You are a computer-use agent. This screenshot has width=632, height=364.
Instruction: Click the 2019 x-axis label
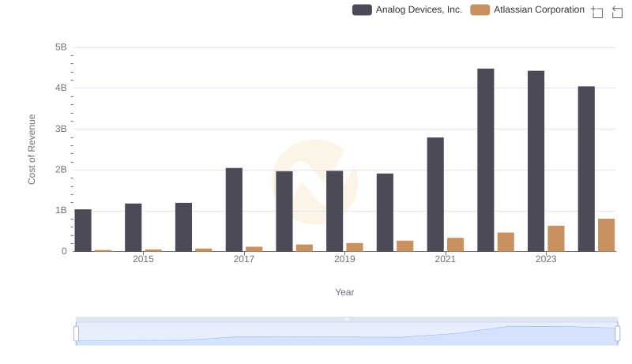pyautogui.click(x=344, y=259)
